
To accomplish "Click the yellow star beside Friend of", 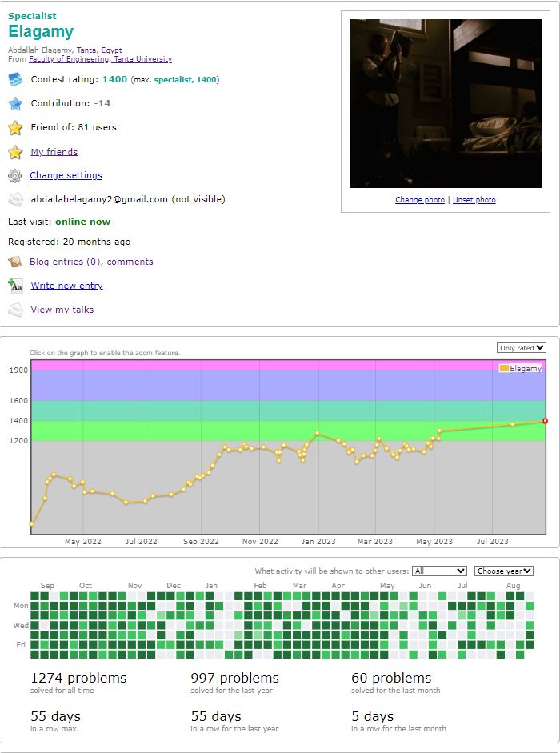I will coord(15,127).
